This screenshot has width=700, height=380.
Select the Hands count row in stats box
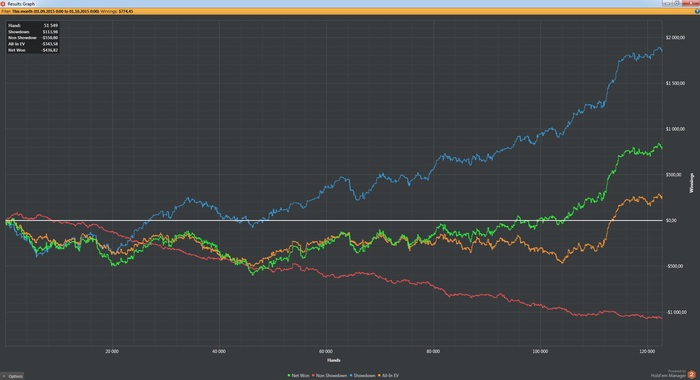click(33, 25)
